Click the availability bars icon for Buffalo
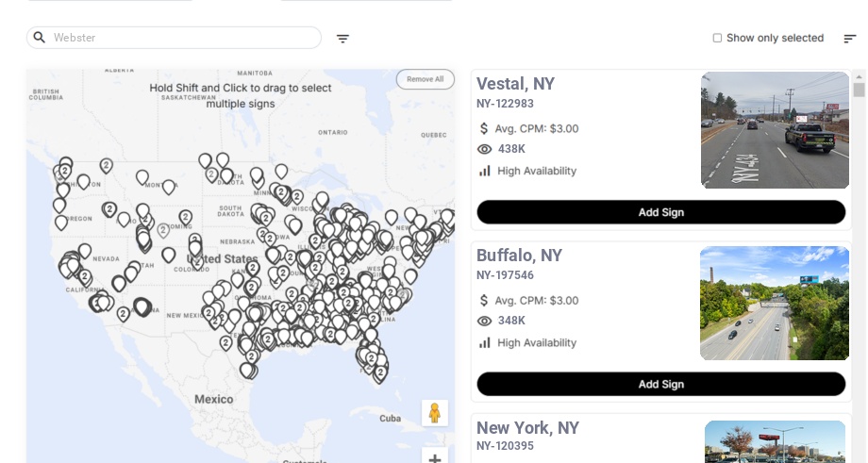868x463 pixels. coord(484,342)
